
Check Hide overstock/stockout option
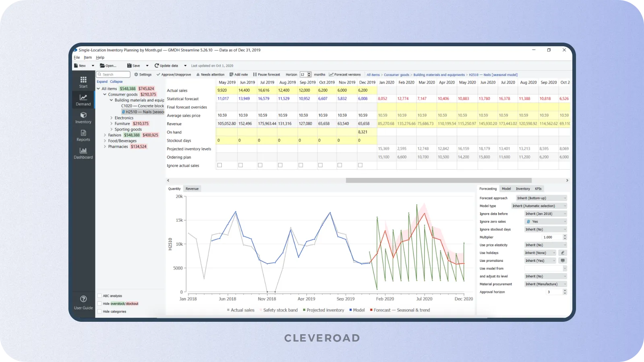(99, 303)
